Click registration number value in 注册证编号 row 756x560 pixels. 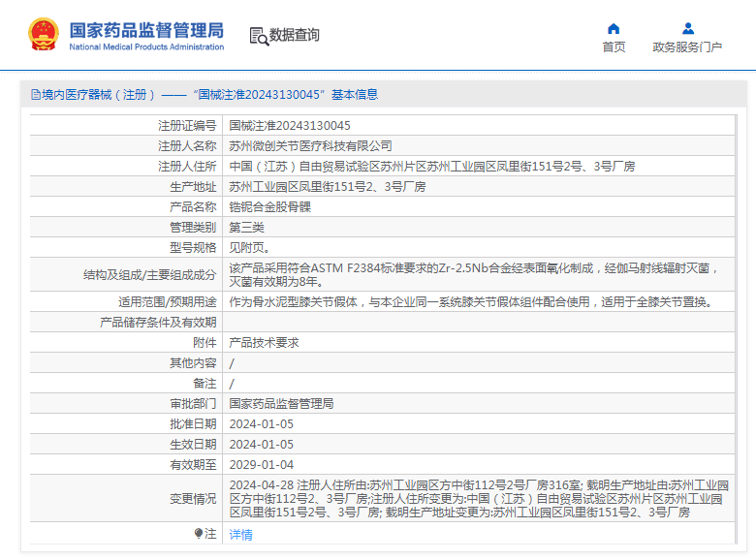point(290,125)
